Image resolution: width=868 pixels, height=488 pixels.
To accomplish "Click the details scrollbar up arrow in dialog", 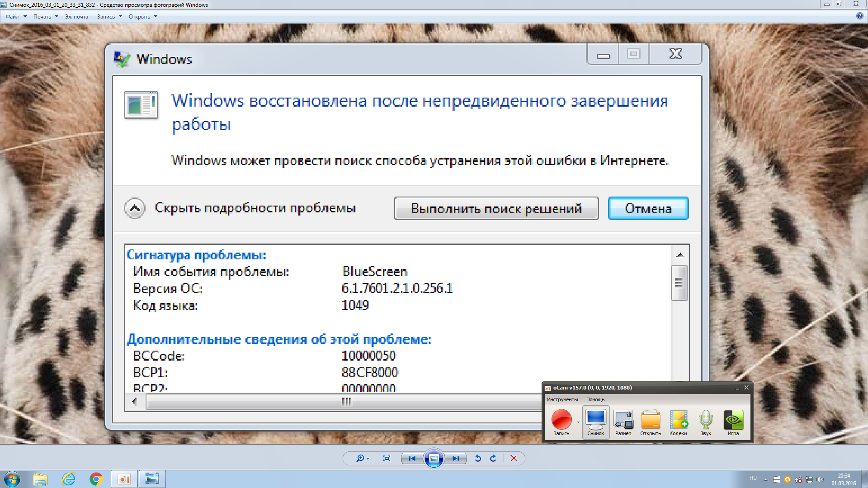I will (679, 255).
